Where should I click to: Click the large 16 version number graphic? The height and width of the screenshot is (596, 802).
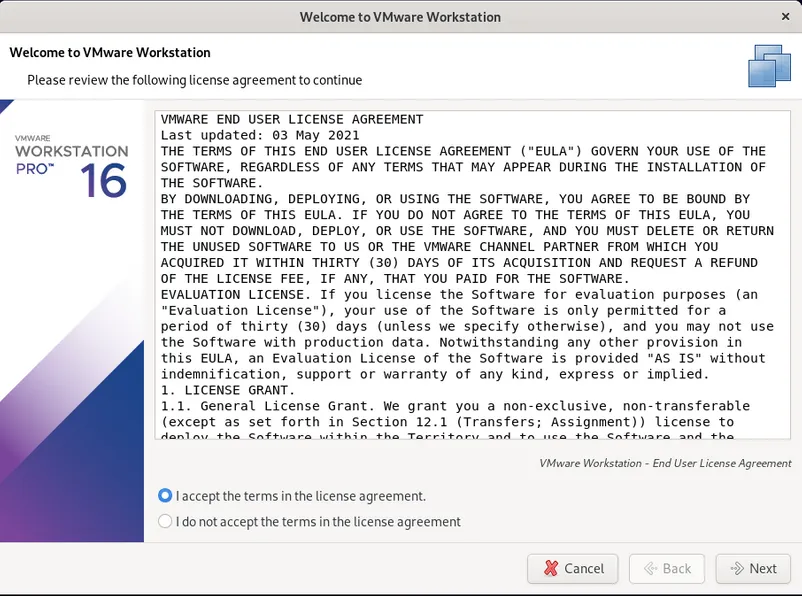tap(104, 181)
